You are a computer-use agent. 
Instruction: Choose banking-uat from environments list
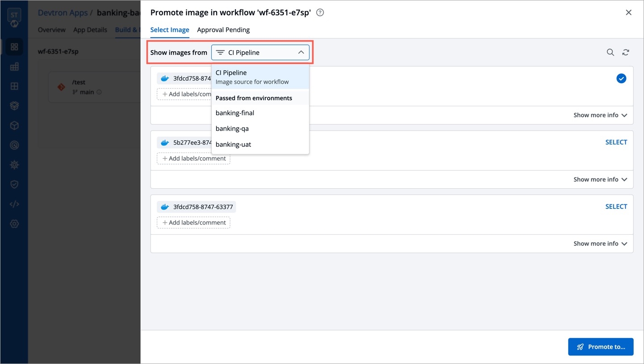233,144
